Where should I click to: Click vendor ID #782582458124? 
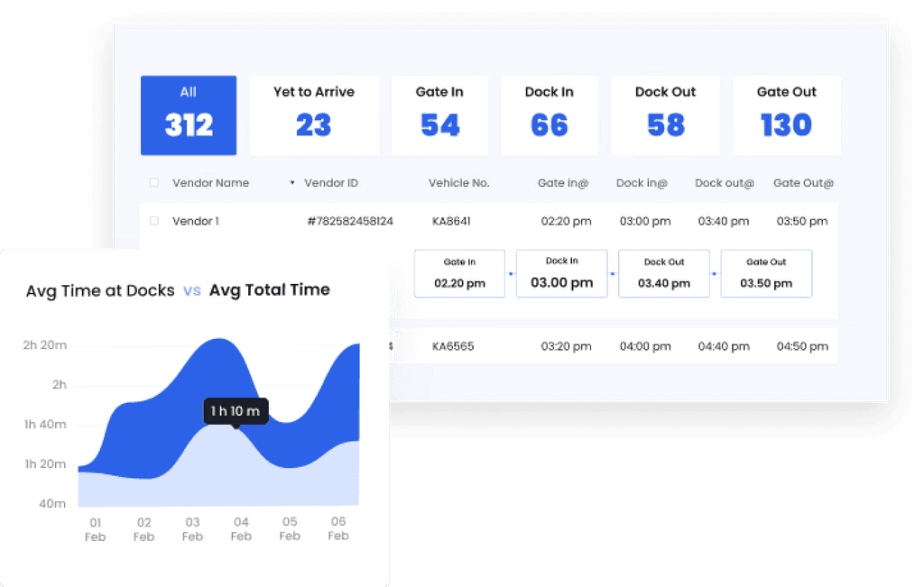tap(350, 222)
